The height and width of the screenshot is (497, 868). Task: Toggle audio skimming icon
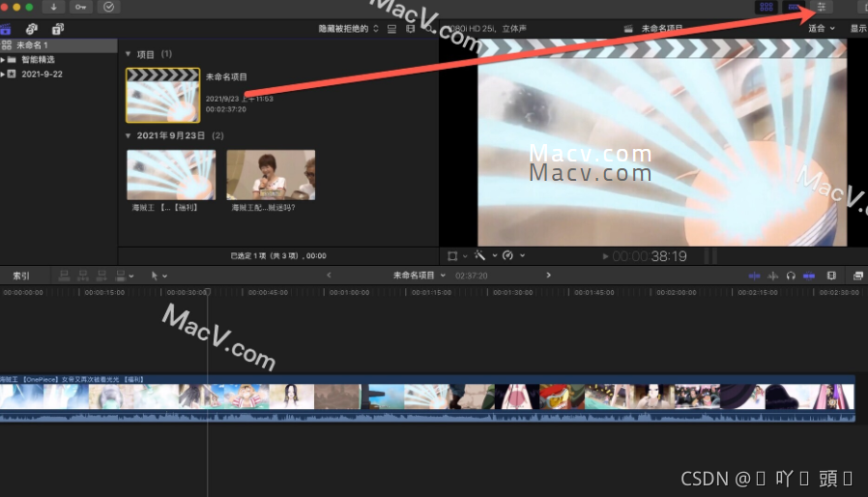pos(773,276)
